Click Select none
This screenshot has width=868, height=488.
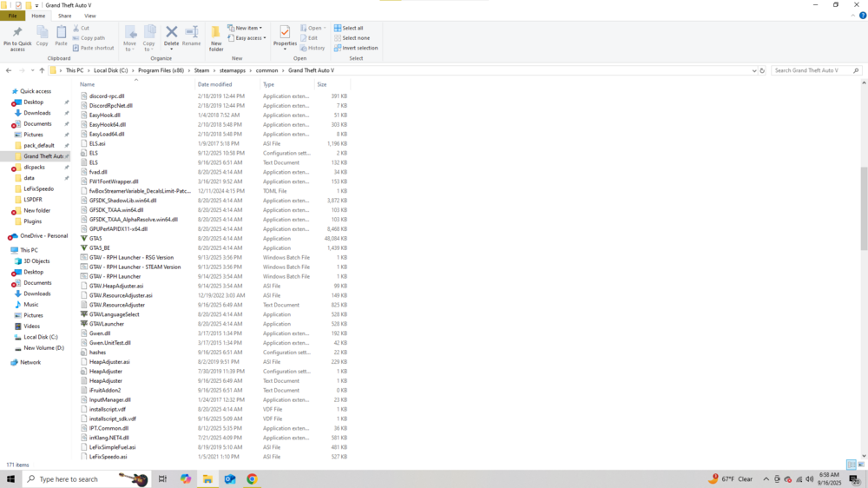pyautogui.click(x=352, y=38)
